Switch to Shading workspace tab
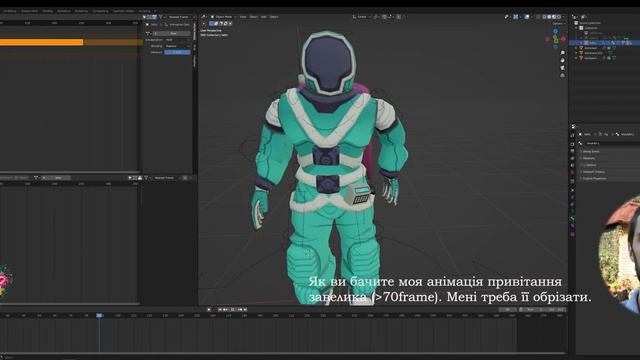Image resolution: width=640 pixels, height=360 pixels. [x=47, y=11]
